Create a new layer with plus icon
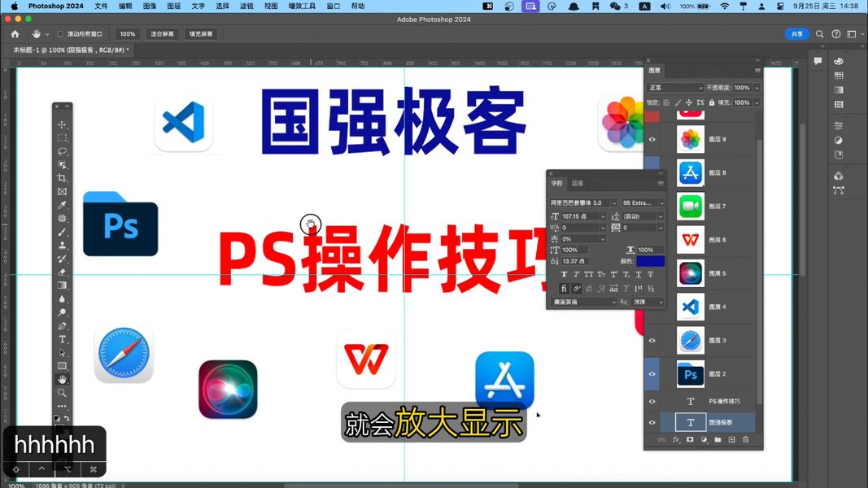The height and width of the screenshot is (488, 868). pos(732,439)
